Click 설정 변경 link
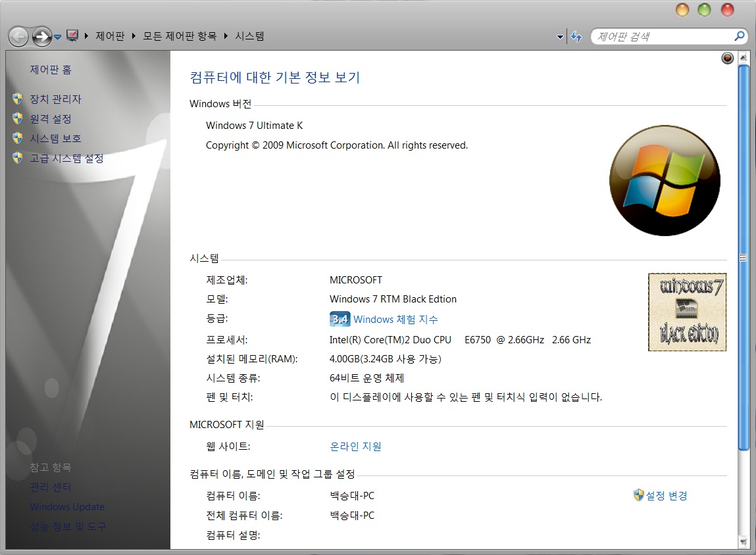Viewport: 756px width, 555px height. [667, 496]
